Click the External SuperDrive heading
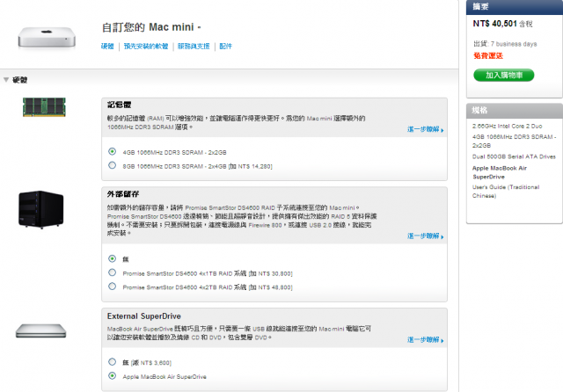563x392 pixels. (x=144, y=316)
